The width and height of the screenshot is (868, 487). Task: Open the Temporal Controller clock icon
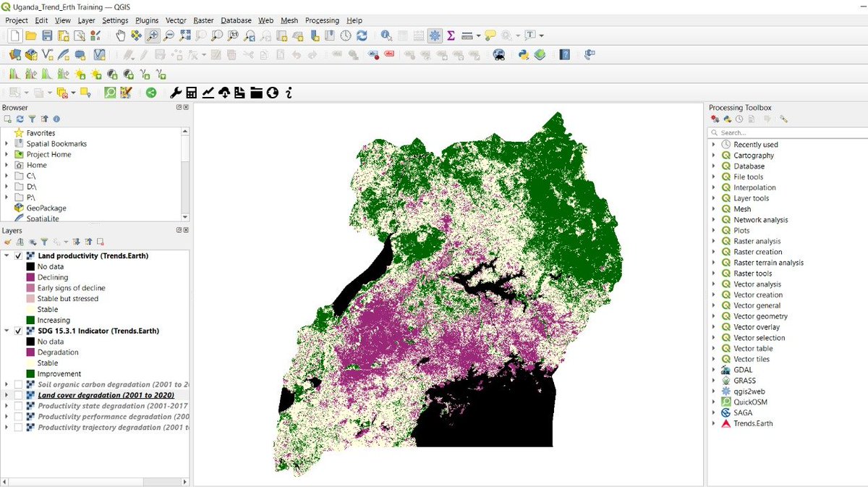coord(346,35)
